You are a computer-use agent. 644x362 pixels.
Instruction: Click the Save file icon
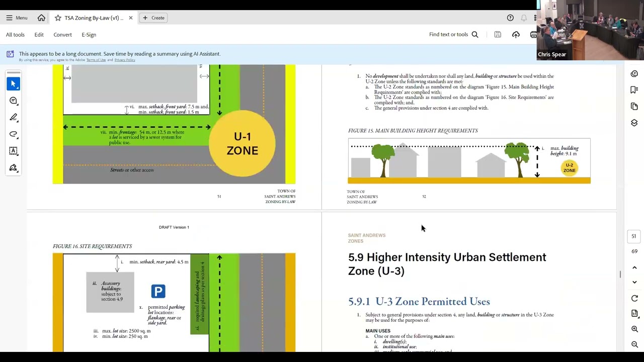click(x=498, y=35)
